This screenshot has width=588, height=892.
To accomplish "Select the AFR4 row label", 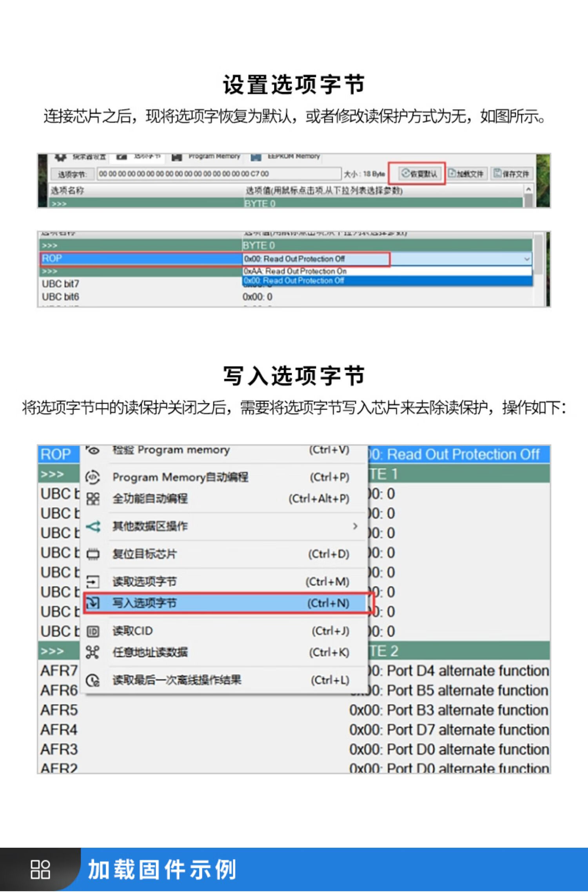I will (x=59, y=730).
